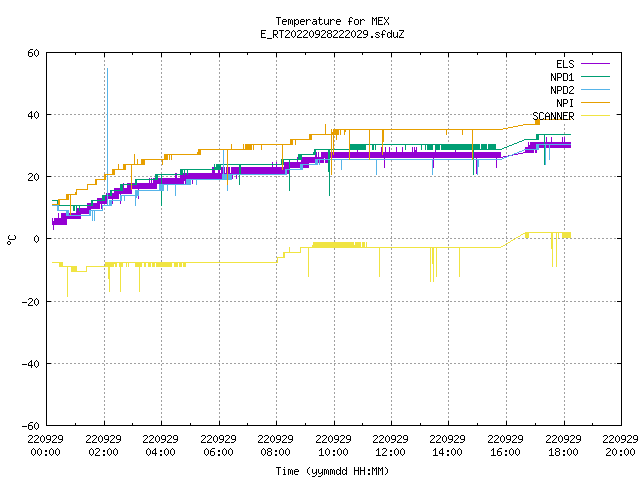This screenshot has width=640, height=480.
Task: Click the 20:00 x-axis time label
Action: click(620, 452)
